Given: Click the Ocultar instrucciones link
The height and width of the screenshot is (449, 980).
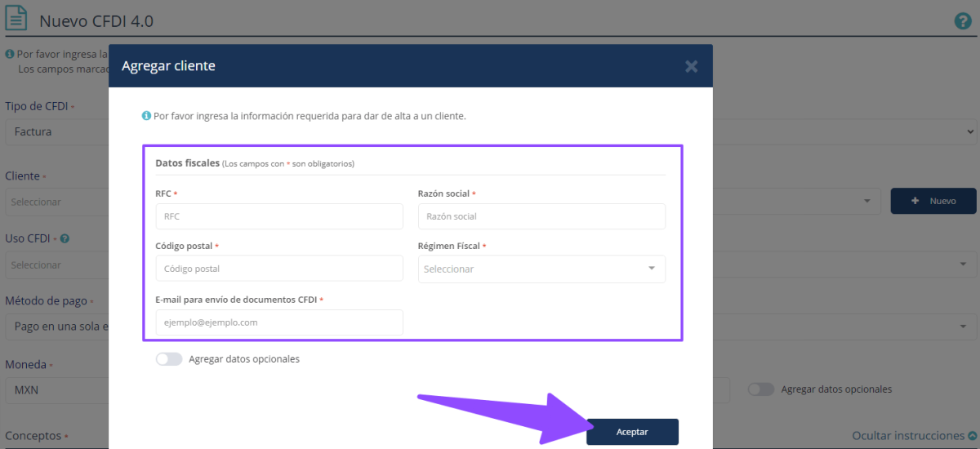Looking at the screenshot, I should point(907,436).
